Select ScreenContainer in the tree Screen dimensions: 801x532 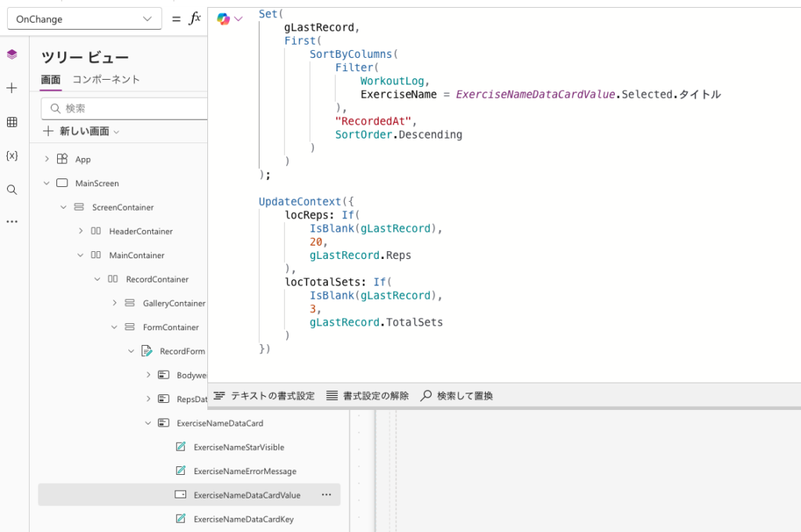click(123, 207)
